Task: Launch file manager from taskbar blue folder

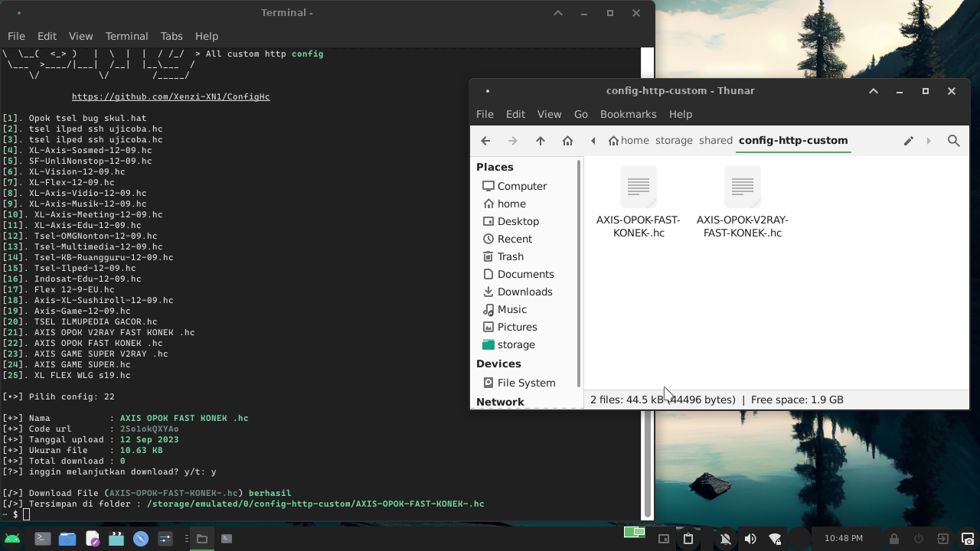Action: coord(67,539)
